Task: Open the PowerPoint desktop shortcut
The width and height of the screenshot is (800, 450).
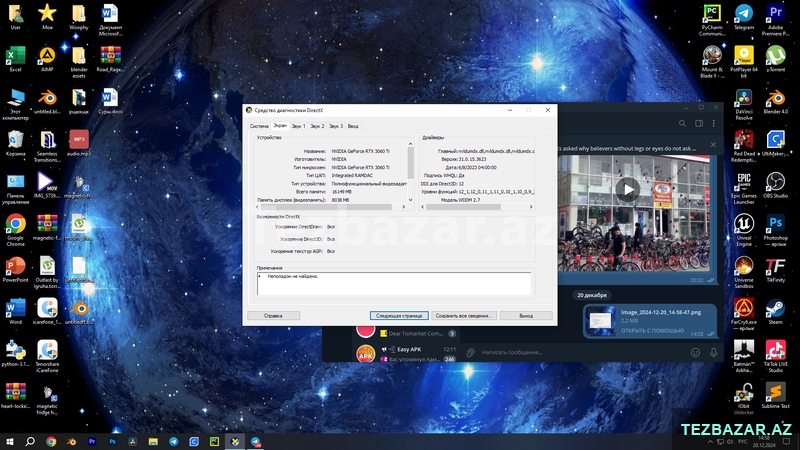Action: tap(15, 269)
